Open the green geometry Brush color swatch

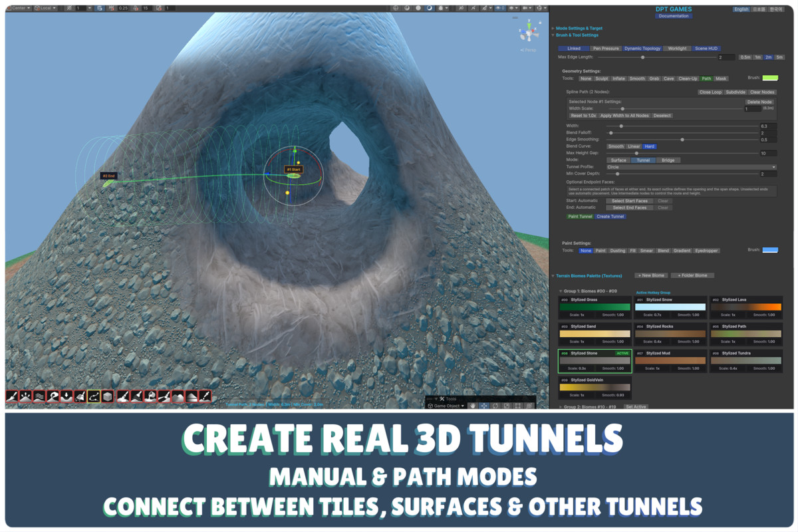[770, 78]
